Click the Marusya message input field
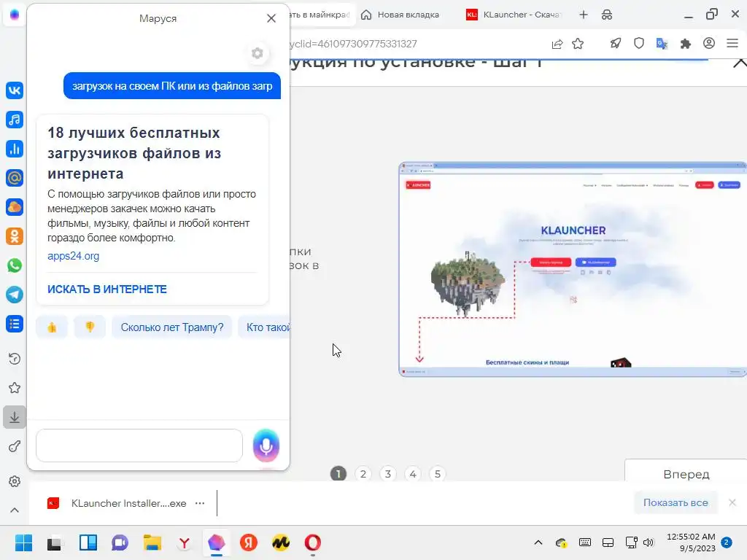 point(139,446)
